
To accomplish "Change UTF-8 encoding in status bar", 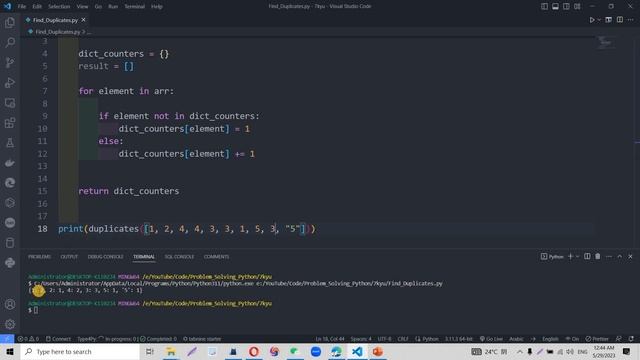I will click(384, 339).
